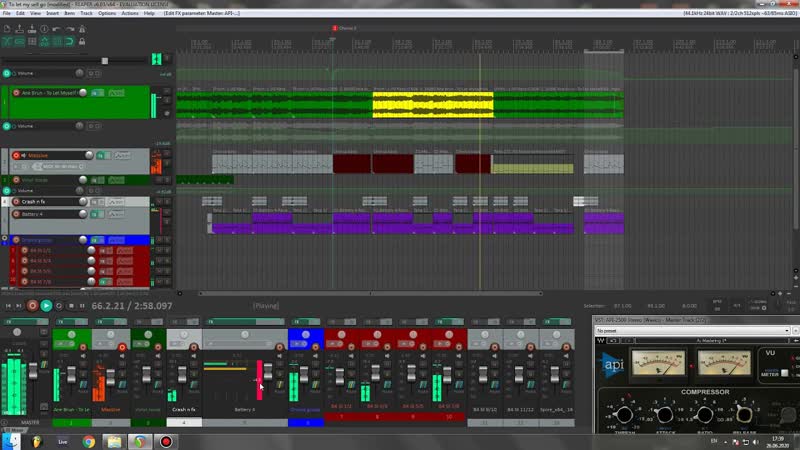Click the Chorus 2 timeline marker

point(344,28)
